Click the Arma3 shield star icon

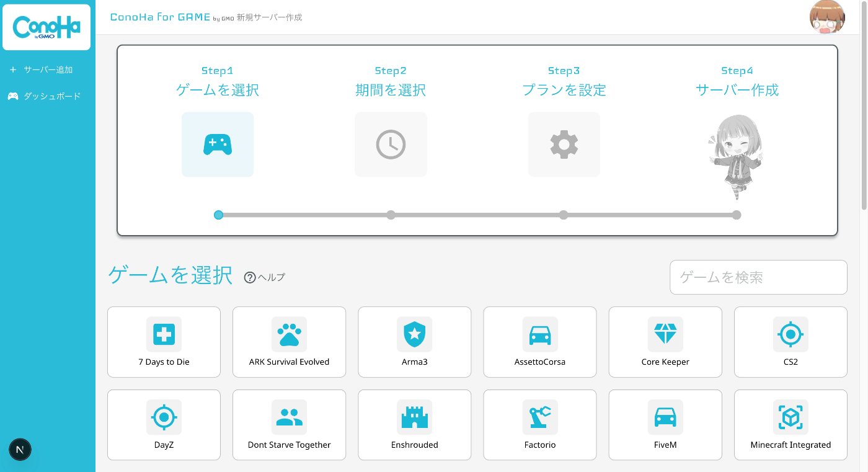[x=415, y=335]
